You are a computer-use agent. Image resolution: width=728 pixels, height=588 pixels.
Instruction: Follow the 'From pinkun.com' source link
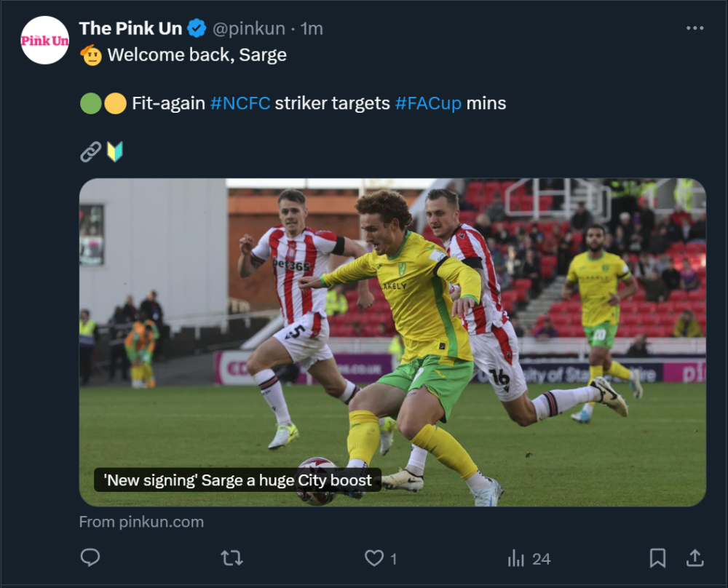(141, 522)
